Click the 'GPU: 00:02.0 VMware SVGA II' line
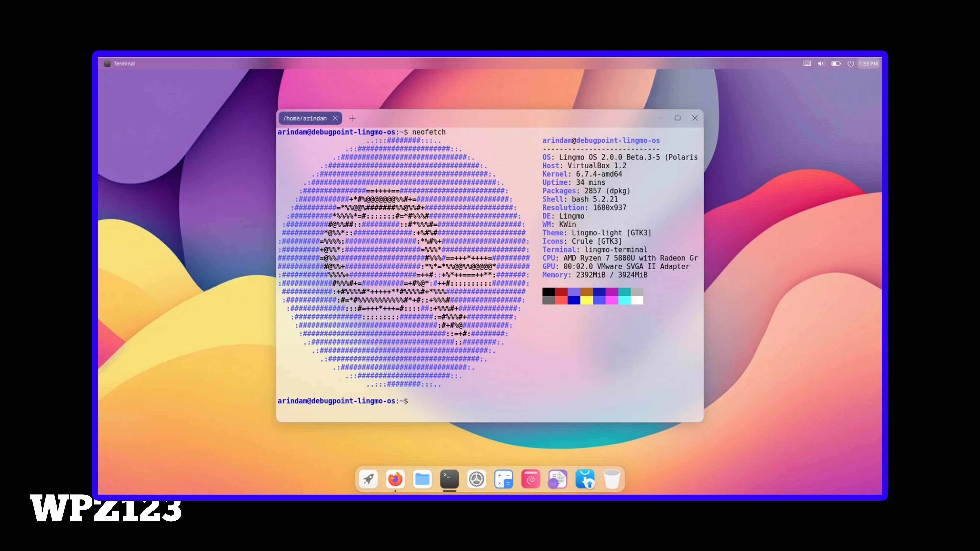This screenshot has width=980, height=551. (616, 266)
